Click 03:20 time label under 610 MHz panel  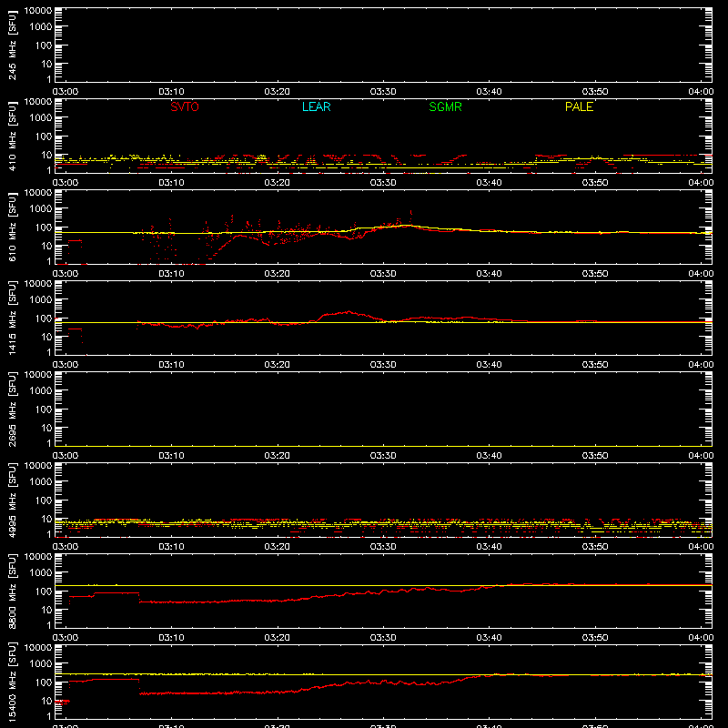(278, 274)
